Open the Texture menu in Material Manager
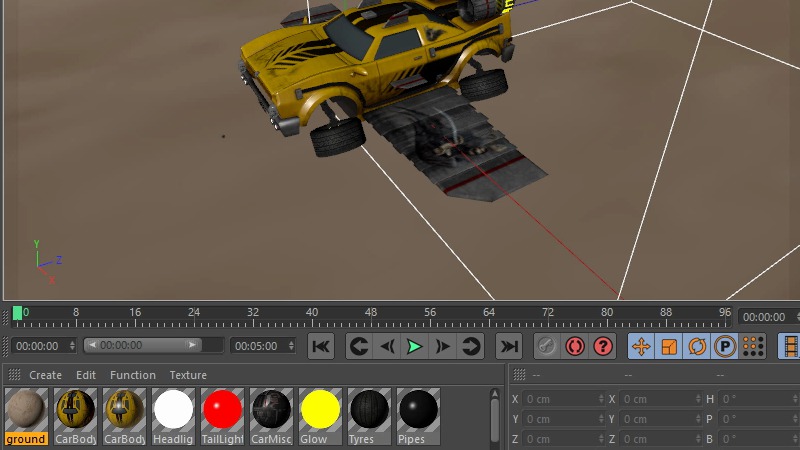 [188, 375]
